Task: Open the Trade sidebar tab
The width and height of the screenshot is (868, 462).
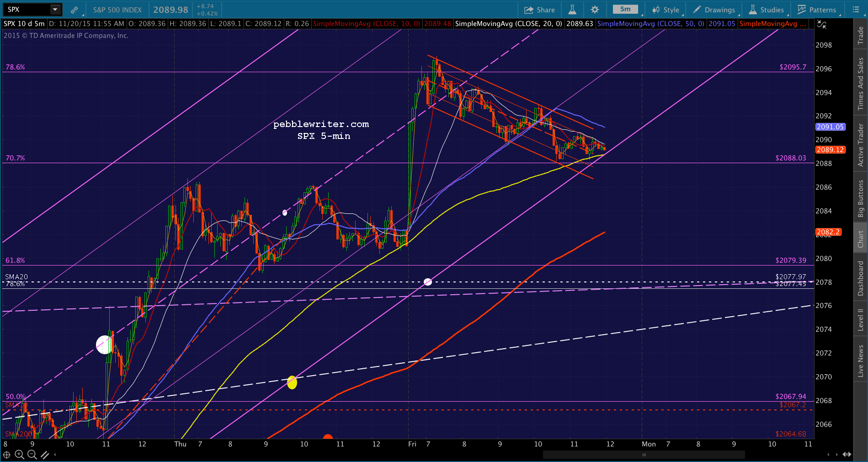Action: coord(861,35)
